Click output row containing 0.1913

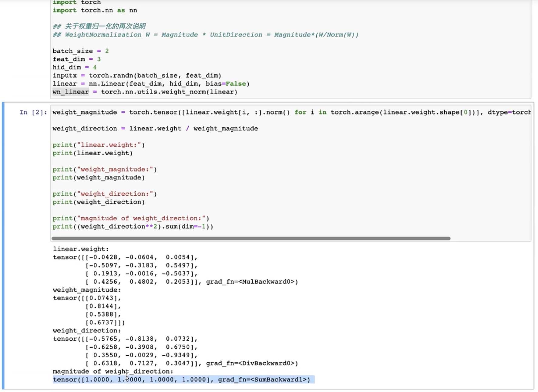pos(141,274)
